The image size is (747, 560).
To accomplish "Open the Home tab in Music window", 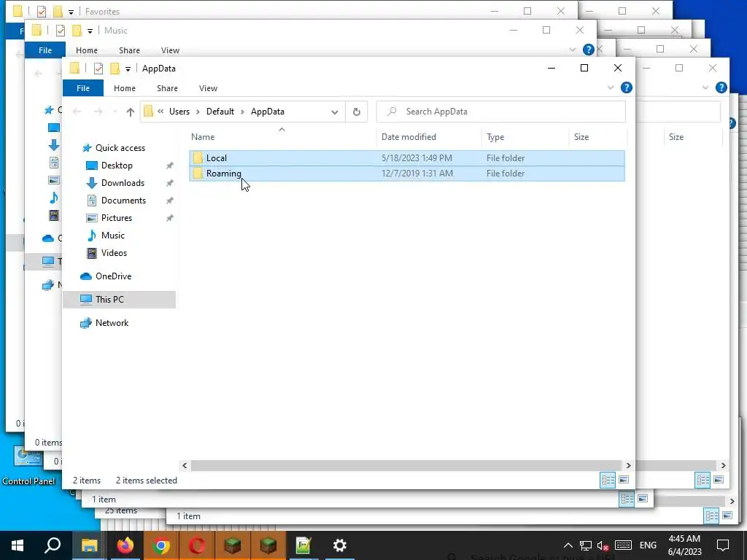I will [86, 50].
